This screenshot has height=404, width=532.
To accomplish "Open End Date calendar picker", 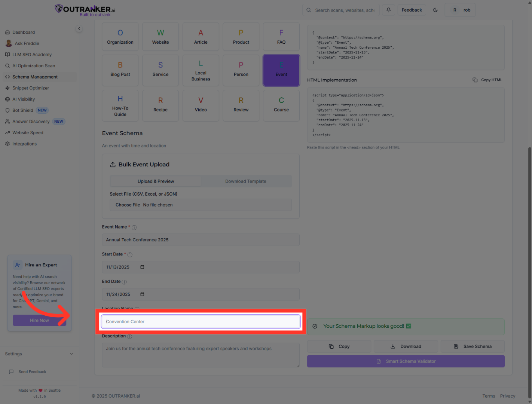I will coord(142,294).
